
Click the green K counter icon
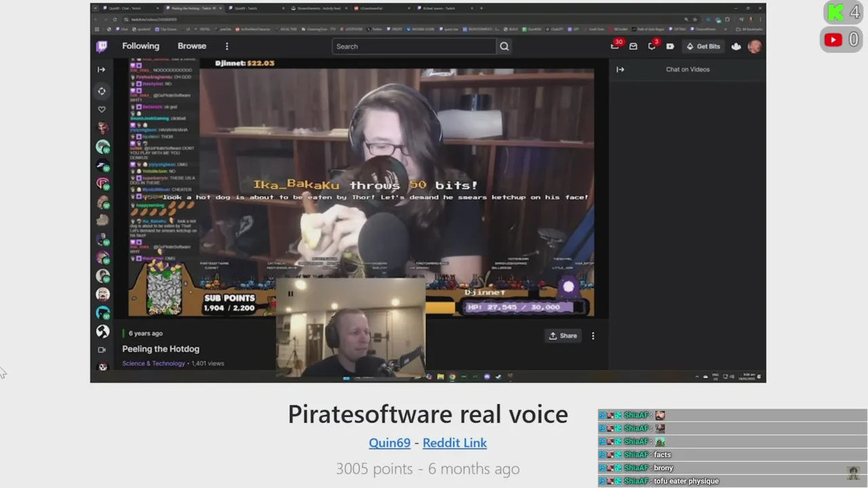(837, 12)
